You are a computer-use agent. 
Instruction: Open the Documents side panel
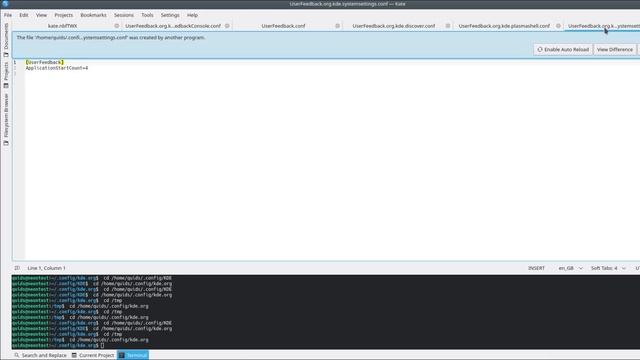click(6, 40)
